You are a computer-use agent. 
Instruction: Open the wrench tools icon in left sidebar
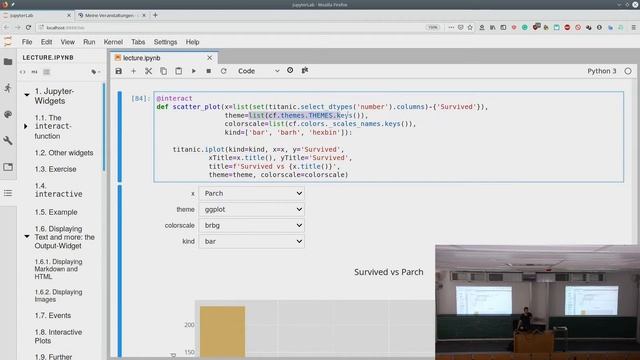pyautogui.click(x=8, y=140)
